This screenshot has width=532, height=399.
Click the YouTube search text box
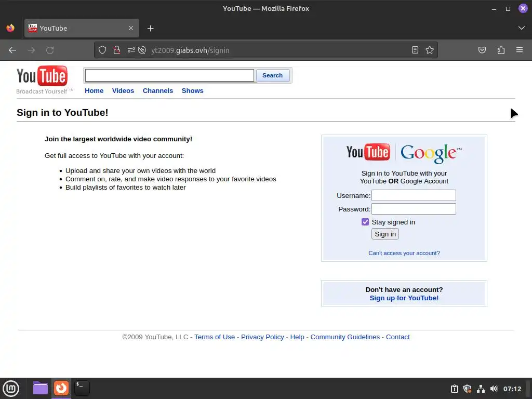click(169, 75)
